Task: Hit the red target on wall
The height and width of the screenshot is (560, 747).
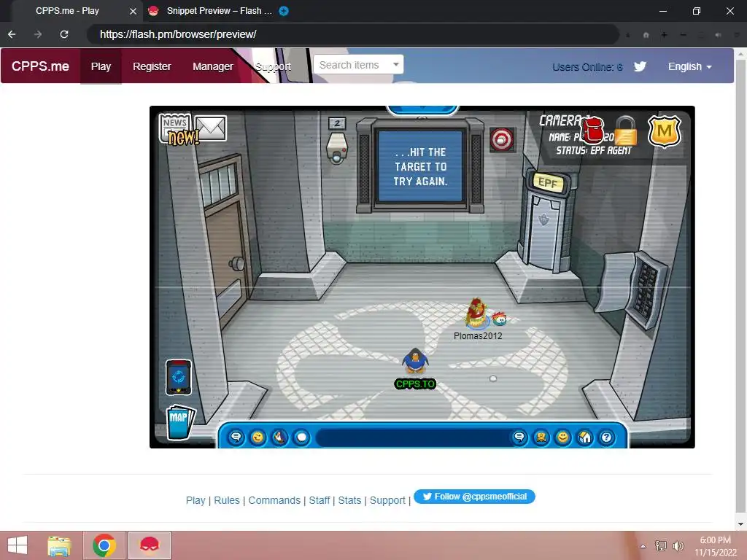Action: pos(502,139)
